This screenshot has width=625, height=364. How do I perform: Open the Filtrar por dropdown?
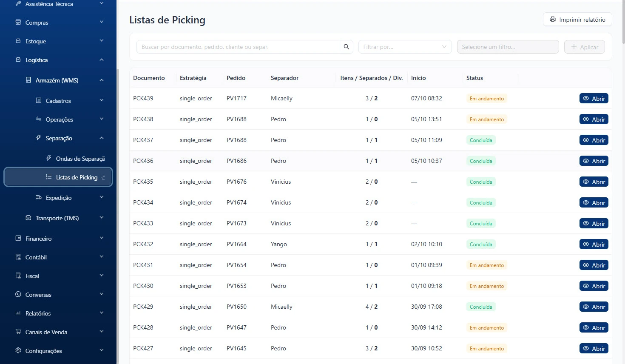point(404,47)
